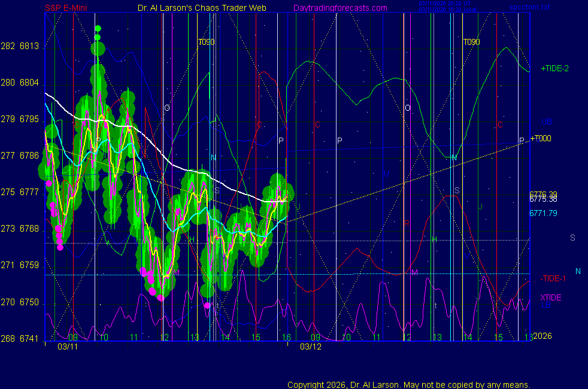Viewport: 588px width, 389px height.
Task: Select the green +TIDE-2 legend label
Action: (554, 69)
